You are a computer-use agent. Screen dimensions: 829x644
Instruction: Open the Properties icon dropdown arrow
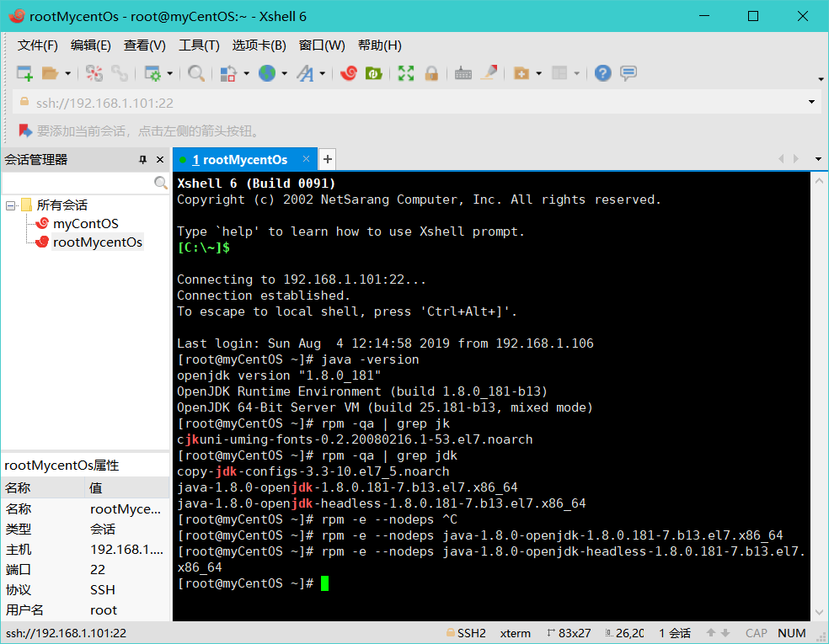(x=169, y=73)
